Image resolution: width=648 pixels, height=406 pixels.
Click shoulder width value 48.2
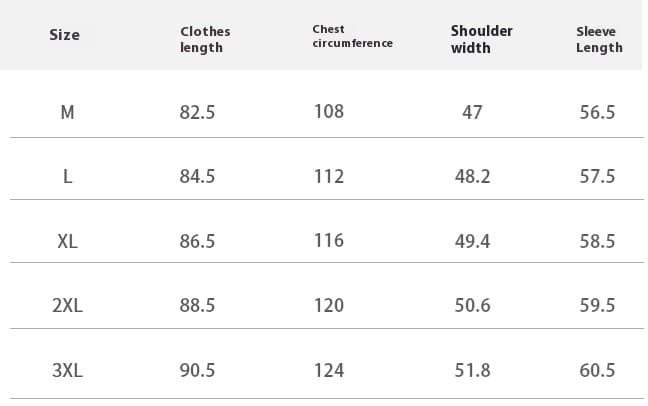[472, 177]
